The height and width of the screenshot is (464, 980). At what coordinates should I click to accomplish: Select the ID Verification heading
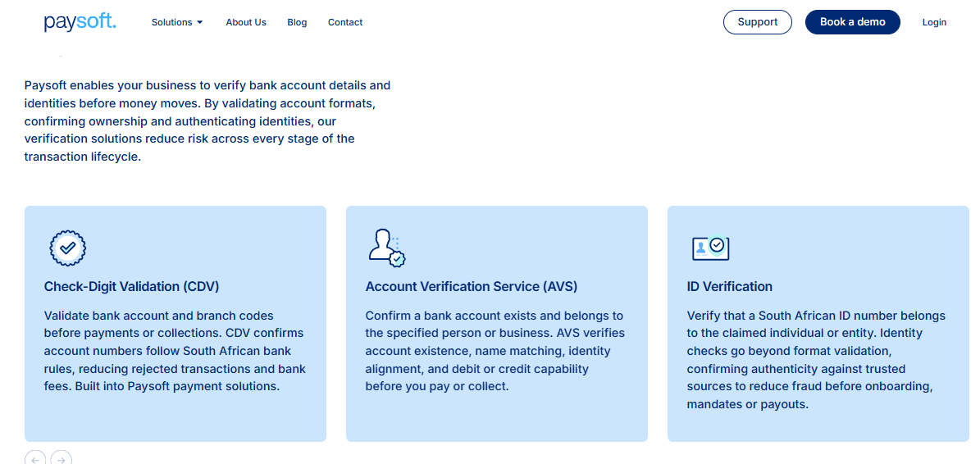coord(729,287)
